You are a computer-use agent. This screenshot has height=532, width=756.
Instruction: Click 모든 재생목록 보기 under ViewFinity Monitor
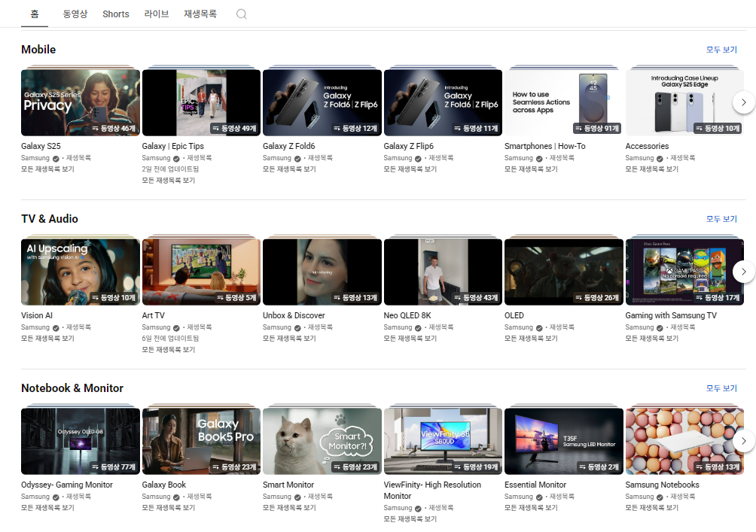pyautogui.click(x=410, y=519)
